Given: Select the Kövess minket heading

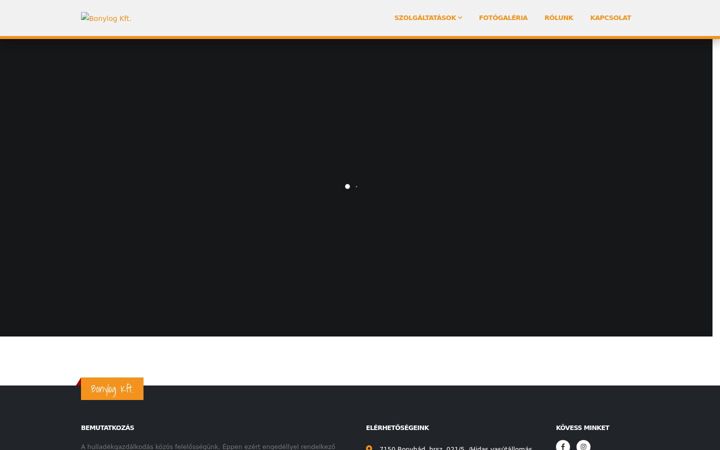Looking at the screenshot, I should (x=582, y=428).
